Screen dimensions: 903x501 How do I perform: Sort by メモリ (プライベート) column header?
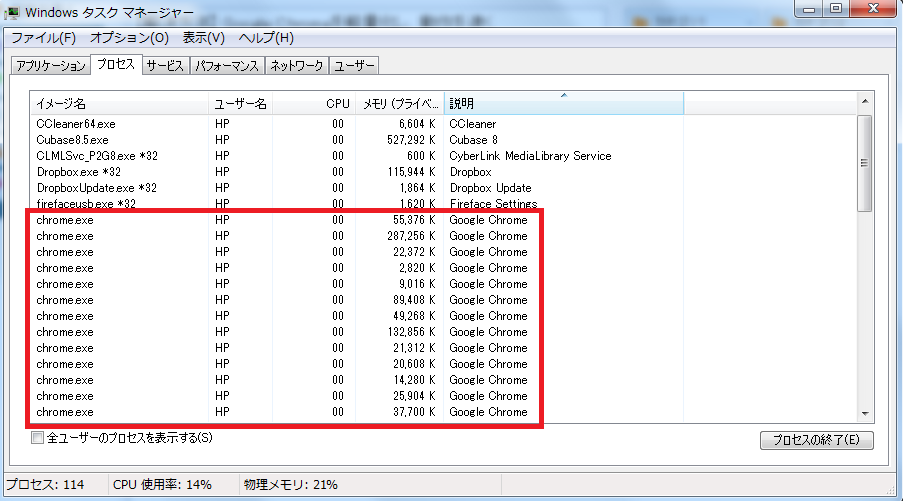point(400,104)
